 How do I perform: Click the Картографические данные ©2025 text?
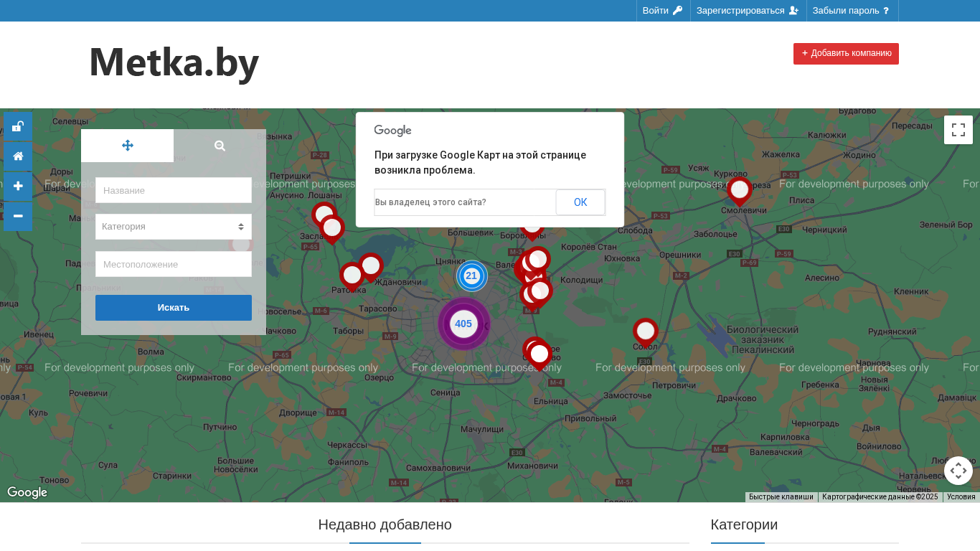pyautogui.click(x=880, y=496)
